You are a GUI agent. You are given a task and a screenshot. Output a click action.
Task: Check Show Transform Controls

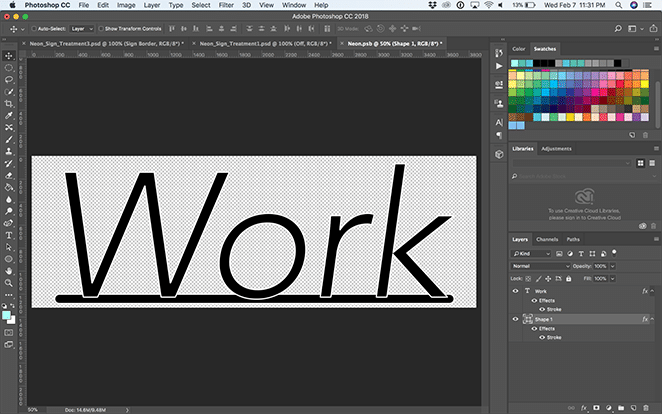click(101, 30)
